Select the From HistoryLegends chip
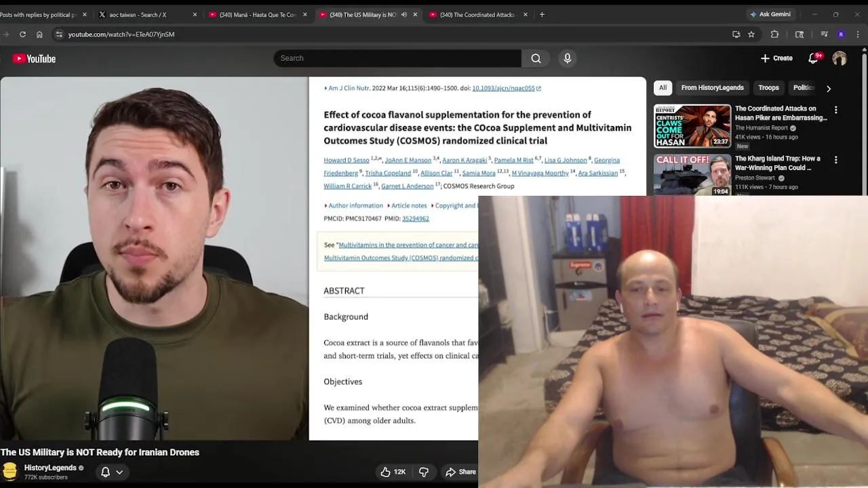This screenshot has height=488, width=868. point(712,87)
